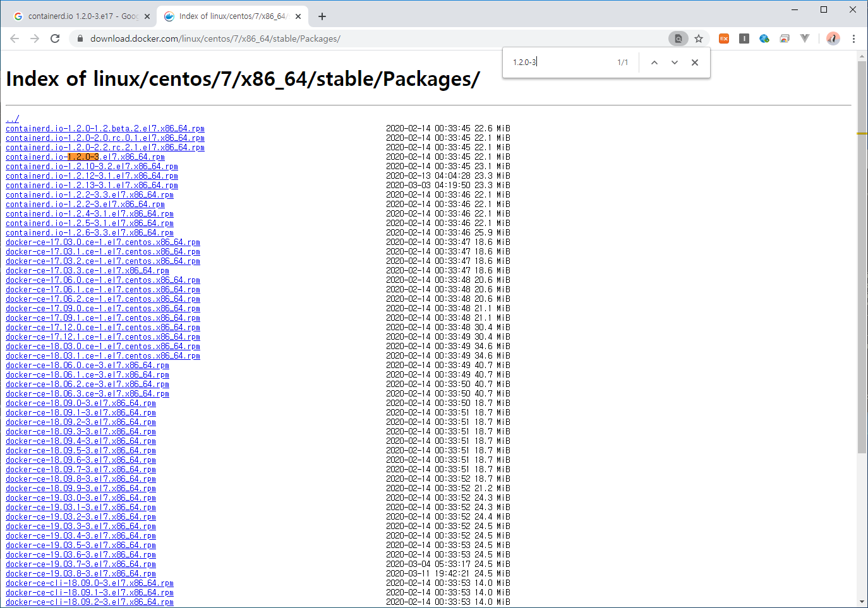The image size is (868, 608).
Task: Download containerd.io-1.2.10-3.2.el7 rpm
Action: pos(92,166)
